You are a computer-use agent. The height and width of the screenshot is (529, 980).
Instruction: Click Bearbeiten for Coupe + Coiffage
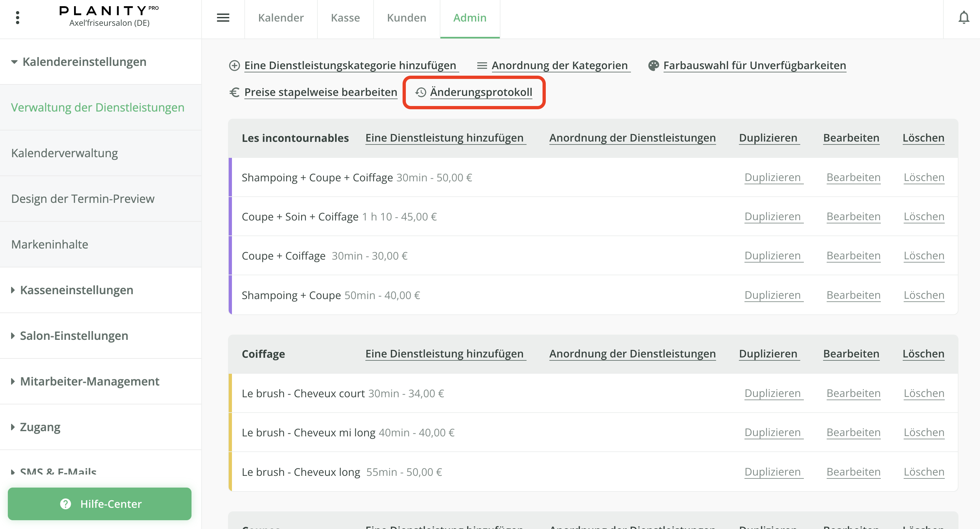853,256
